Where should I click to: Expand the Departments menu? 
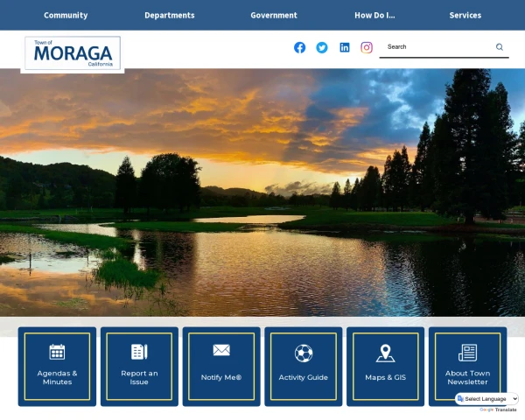(x=170, y=15)
